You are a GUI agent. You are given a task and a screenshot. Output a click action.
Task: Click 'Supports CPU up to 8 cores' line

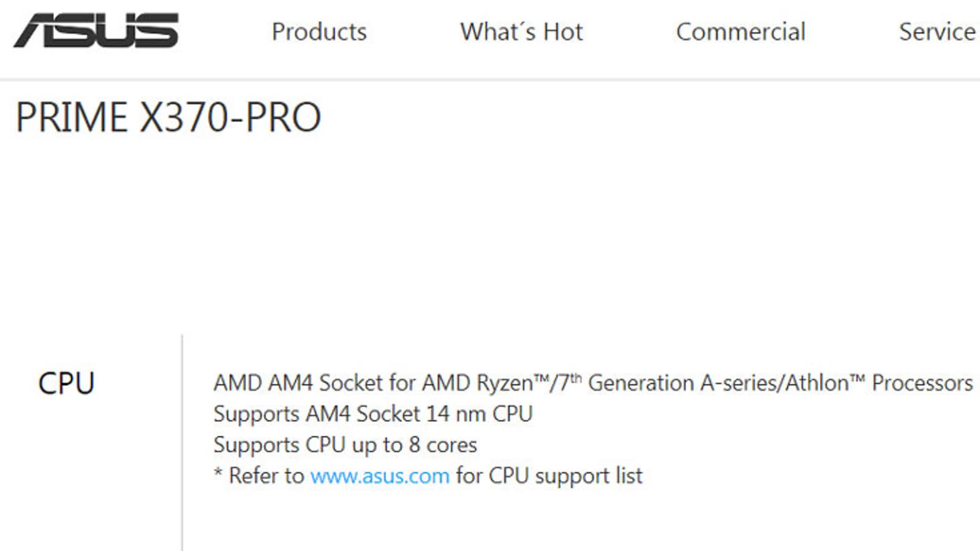[345, 445]
